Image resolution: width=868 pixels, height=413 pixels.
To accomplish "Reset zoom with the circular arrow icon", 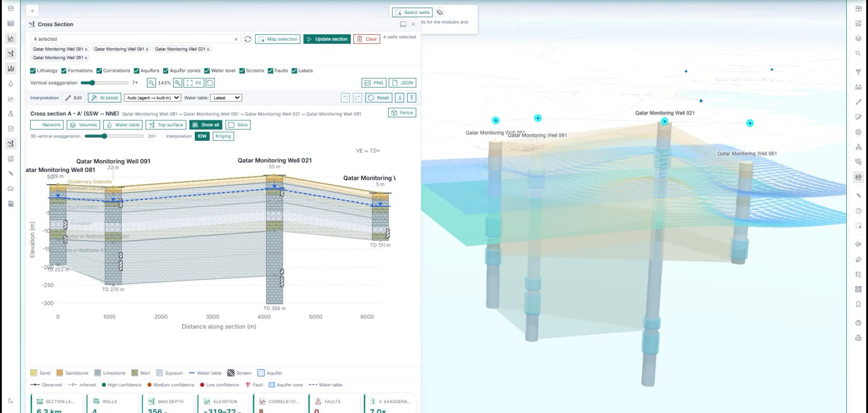I will click(210, 83).
